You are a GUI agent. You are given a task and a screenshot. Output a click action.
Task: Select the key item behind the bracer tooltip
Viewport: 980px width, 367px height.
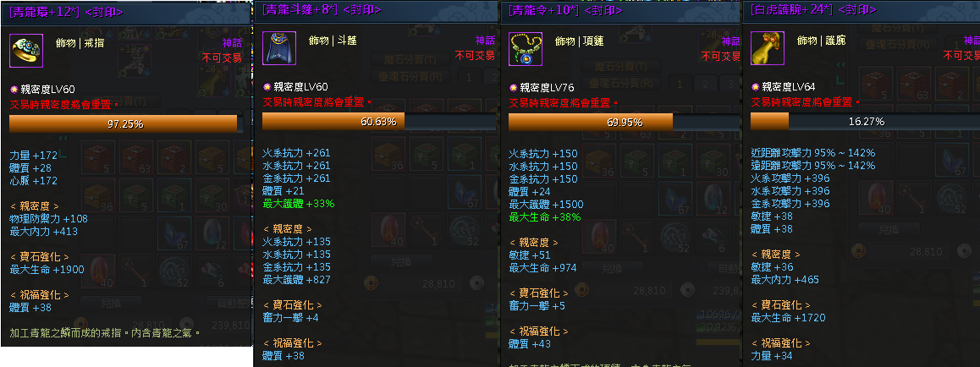[x=915, y=197]
